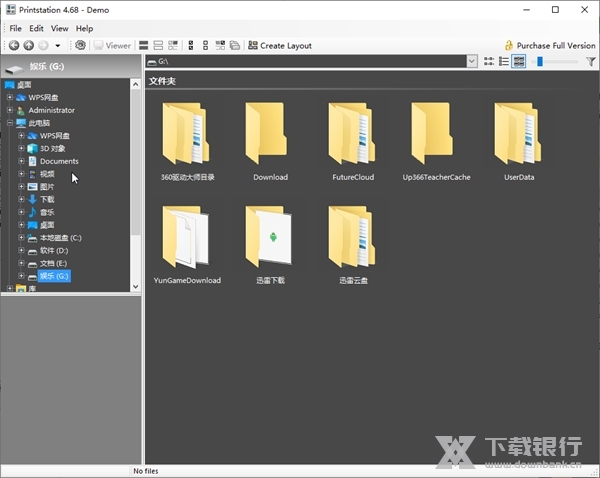The height and width of the screenshot is (478, 600).
Task: Open the File menu
Action: (x=15, y=29)
